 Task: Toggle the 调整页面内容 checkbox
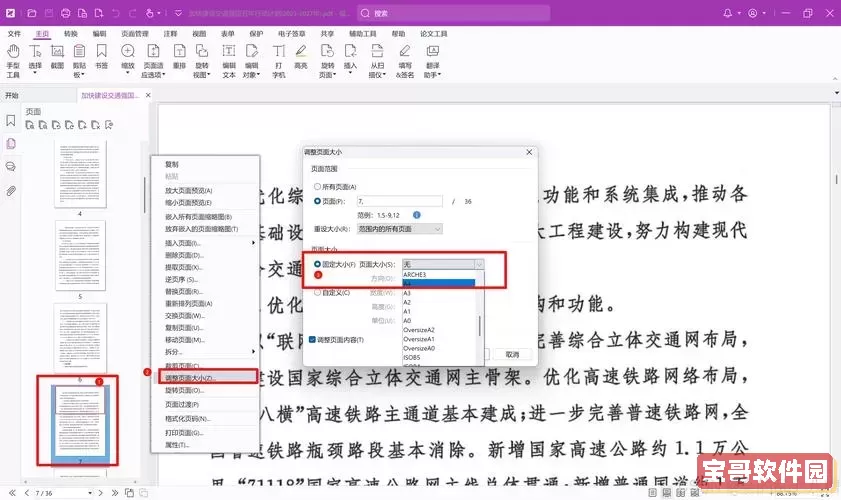tap(312, 340)
